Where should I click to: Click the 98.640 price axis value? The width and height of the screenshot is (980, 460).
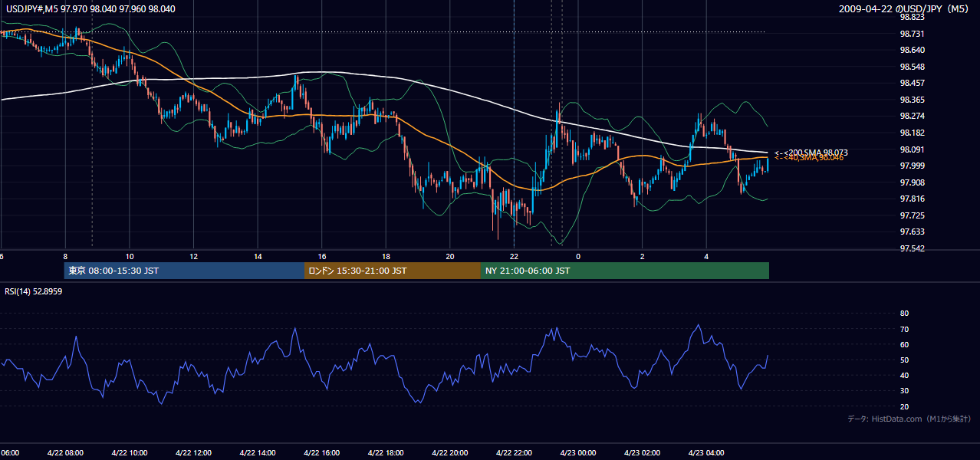point(912,50)
